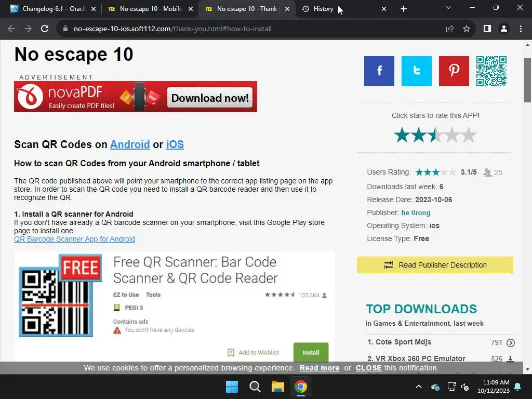
Task: Rate the app one star
Action: point(402,135)
